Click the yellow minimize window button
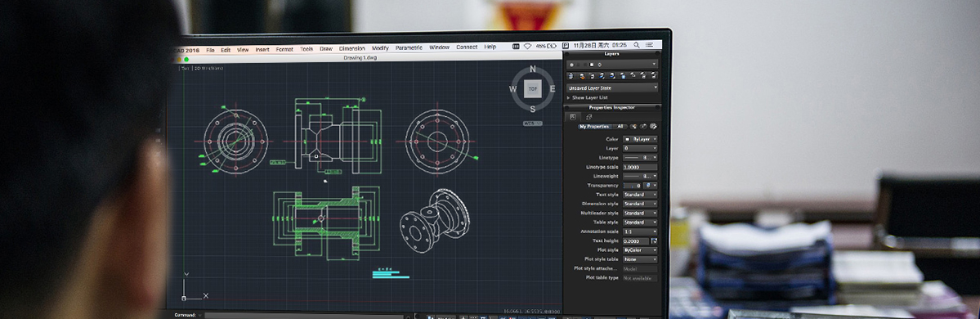 179,60
